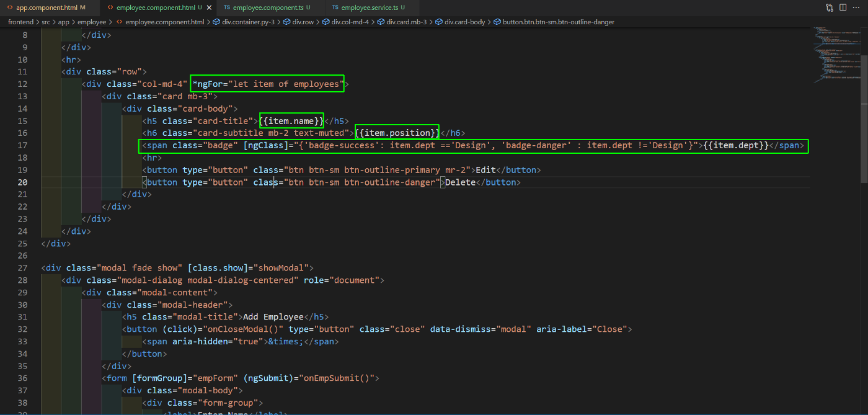Screen dimensions: 868x415
Task: Select the active employee.component.html tab
Action: tap(155, 7)
